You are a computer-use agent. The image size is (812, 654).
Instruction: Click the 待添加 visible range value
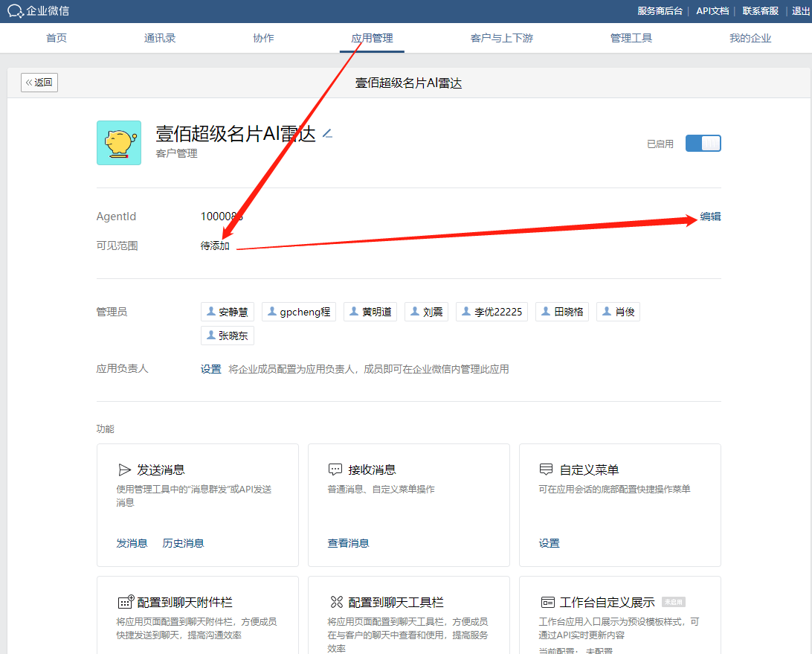[215, 246]
